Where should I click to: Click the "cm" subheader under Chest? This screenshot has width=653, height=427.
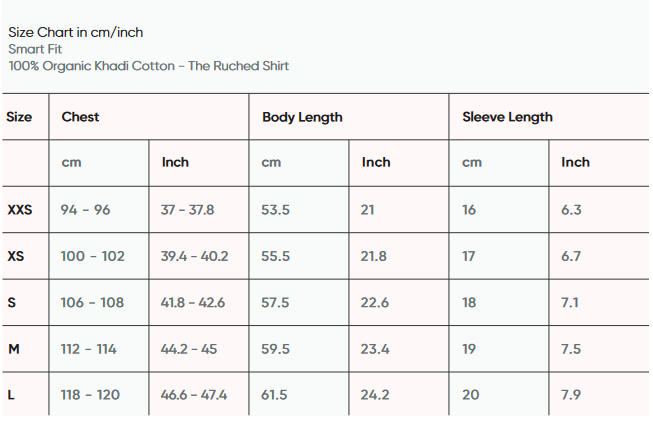point(71,162)
